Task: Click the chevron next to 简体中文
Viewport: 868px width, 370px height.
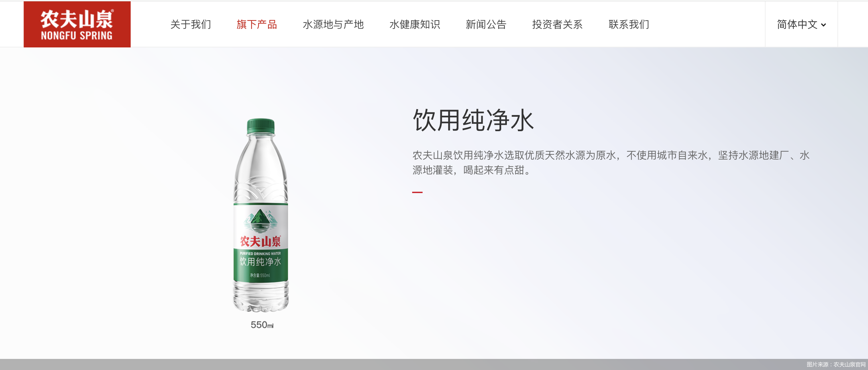Action: tap(824, 25)
